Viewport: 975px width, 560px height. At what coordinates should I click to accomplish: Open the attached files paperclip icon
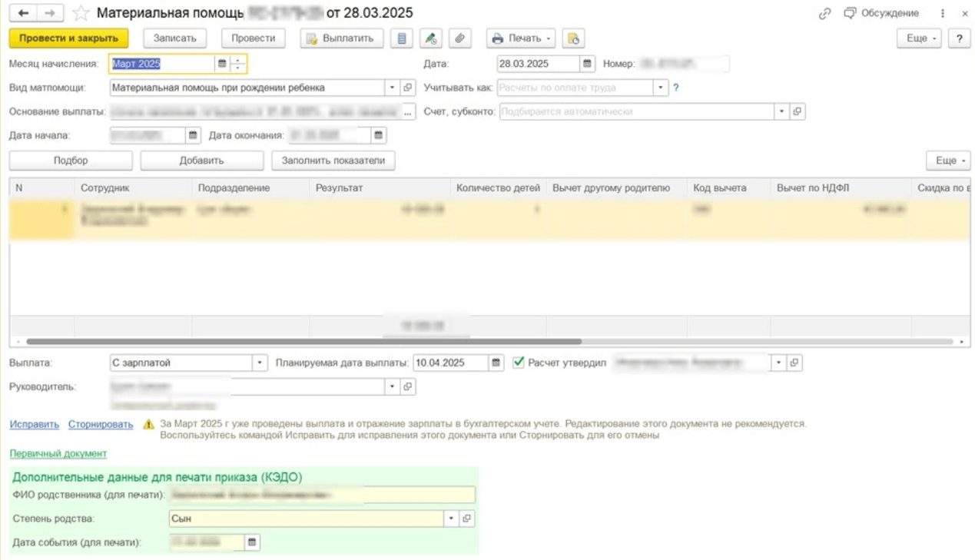pos(459,38)
